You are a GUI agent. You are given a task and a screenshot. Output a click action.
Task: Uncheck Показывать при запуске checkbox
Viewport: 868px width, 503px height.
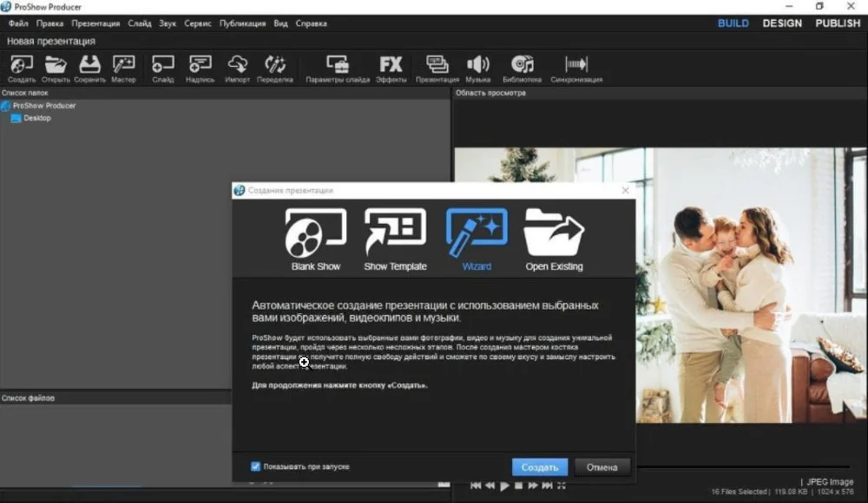pos(256,467)
